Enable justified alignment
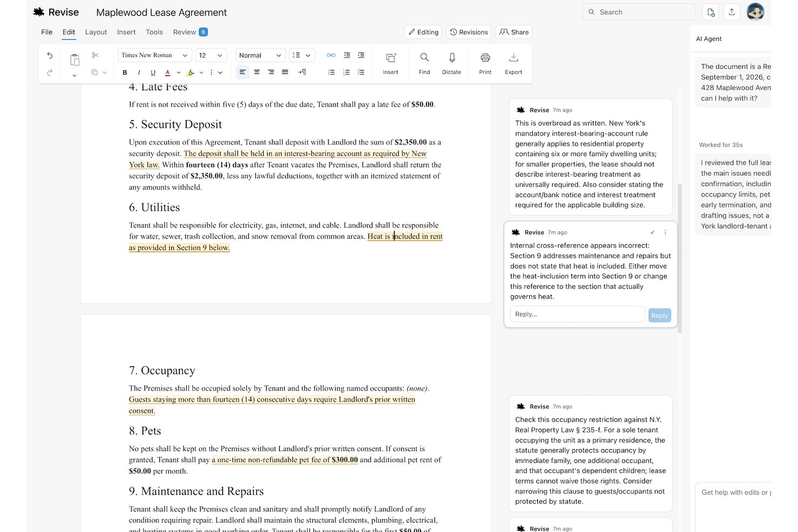This screenshot has width=798, height=532. pos(285,72)
